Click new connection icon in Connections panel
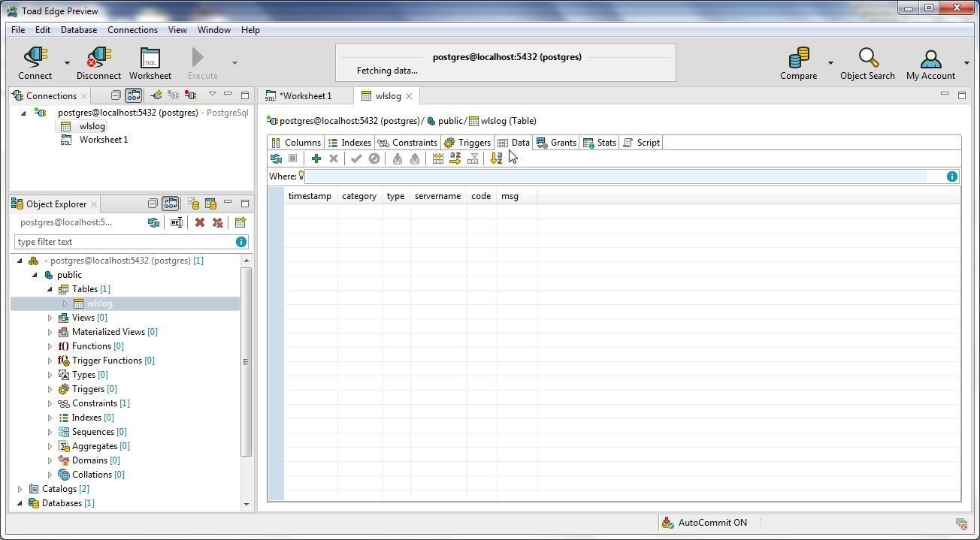 coord(156,95)
